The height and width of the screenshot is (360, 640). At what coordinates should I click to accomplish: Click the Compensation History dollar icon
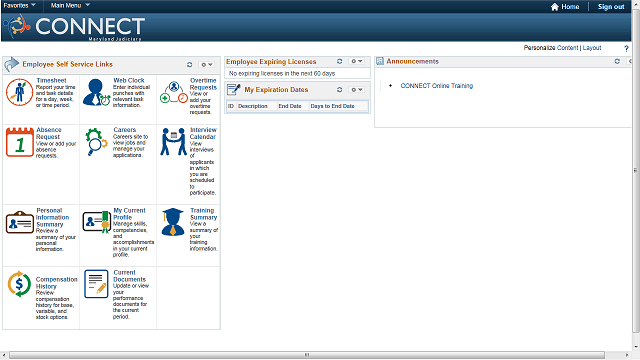(19, 284)
